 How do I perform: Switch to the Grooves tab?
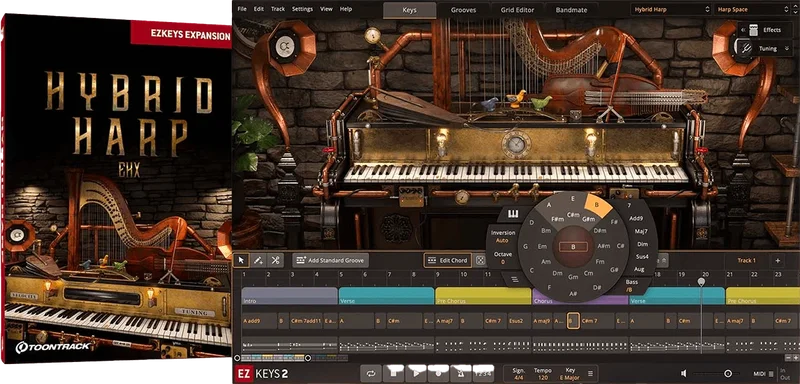pyautogui.click(x=463, y=10)
